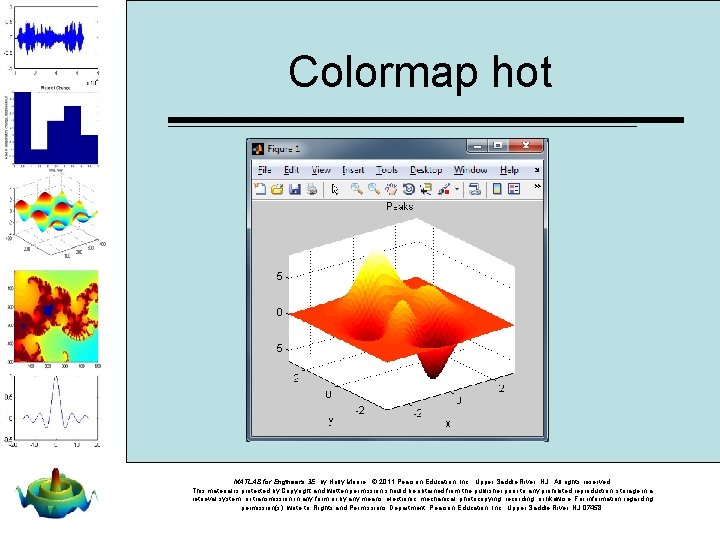The image size is (720, 540).
Task: Select the Zoom Out magnifier tool
Action: tap(374, 189)
